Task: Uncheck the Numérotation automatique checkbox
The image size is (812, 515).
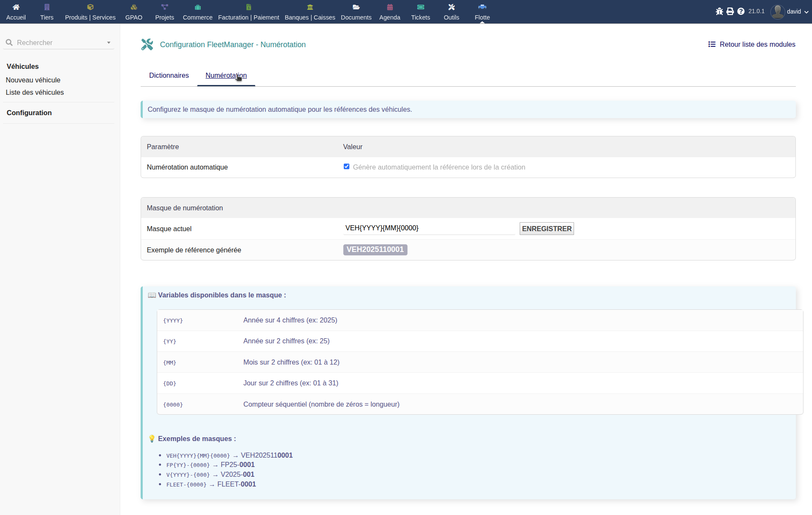Action: [x=346, y=167]
